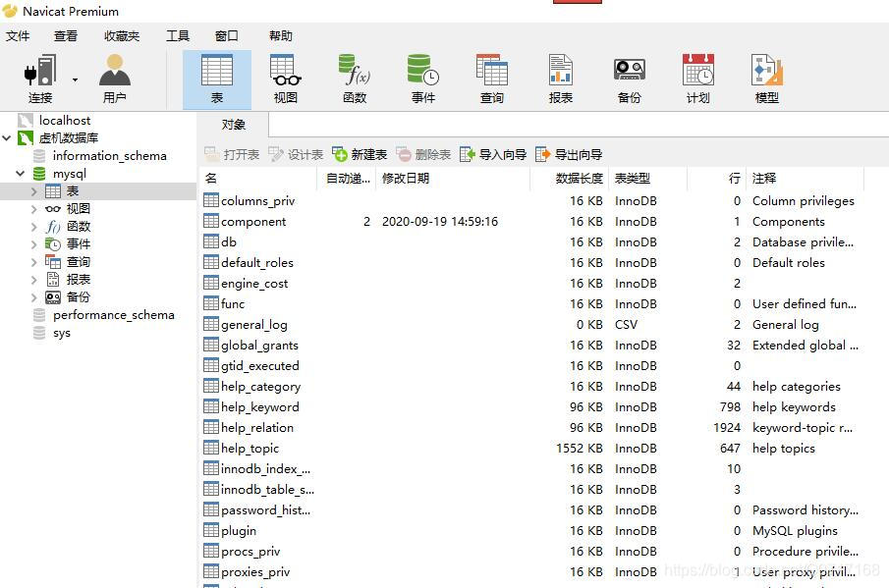Open the 文件 menu

click(x=18, y=35)
